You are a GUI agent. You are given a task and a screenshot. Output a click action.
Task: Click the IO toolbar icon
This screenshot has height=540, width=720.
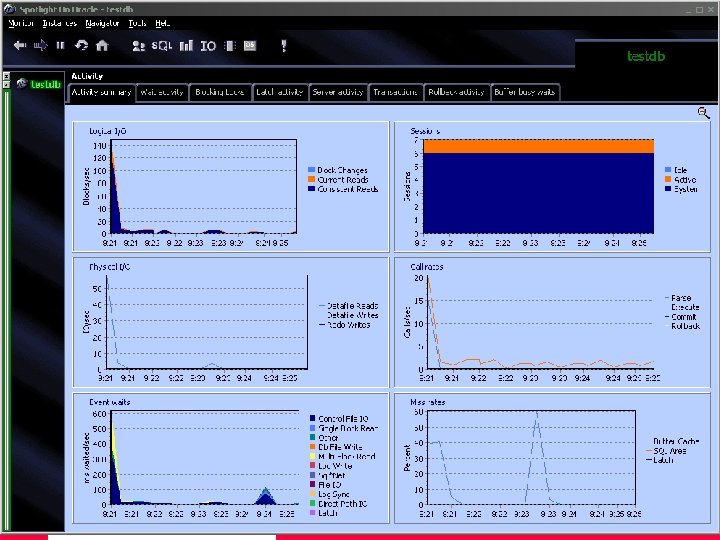pos(208,45)
